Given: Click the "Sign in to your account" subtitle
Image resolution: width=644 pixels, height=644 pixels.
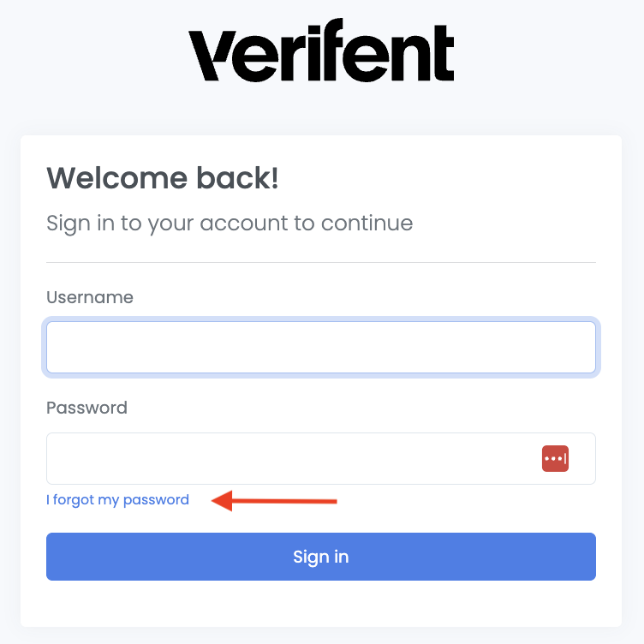Looking at the screenshot, I should pyautogui.click(x=230, y=224).
